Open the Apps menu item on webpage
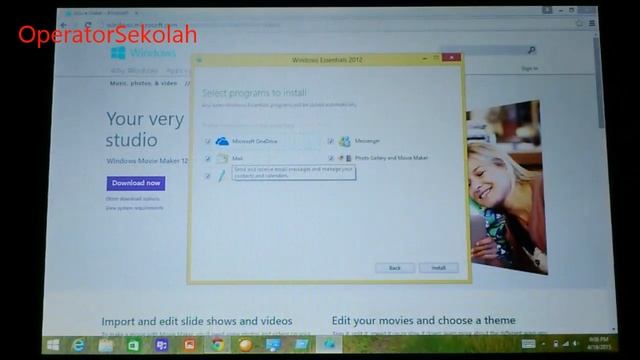This screenshot has width=640, height=360. pos(176,71)
